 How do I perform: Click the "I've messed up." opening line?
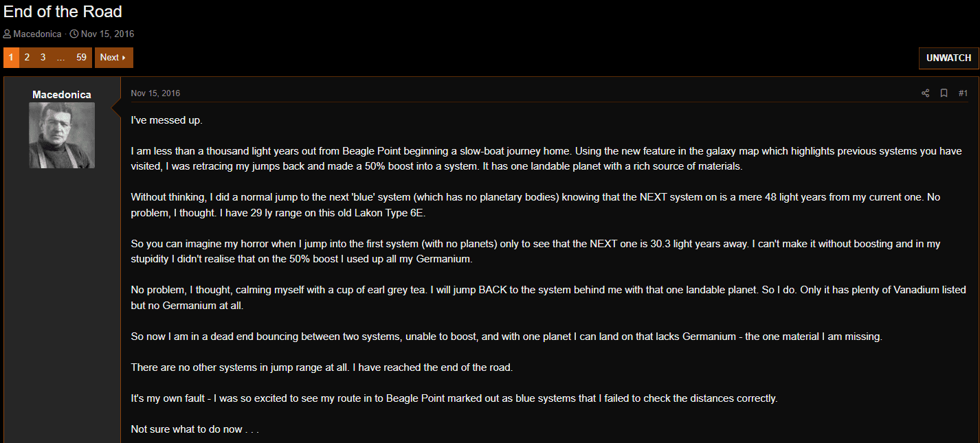click(x=166, y=120)
